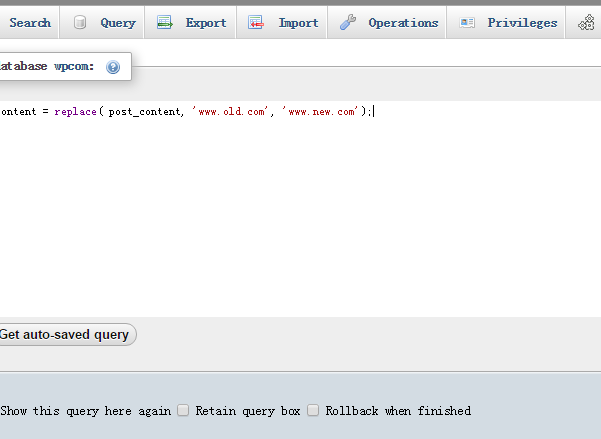Open the Query tab label
Screen dimensions: 601x439
point(117,23)
